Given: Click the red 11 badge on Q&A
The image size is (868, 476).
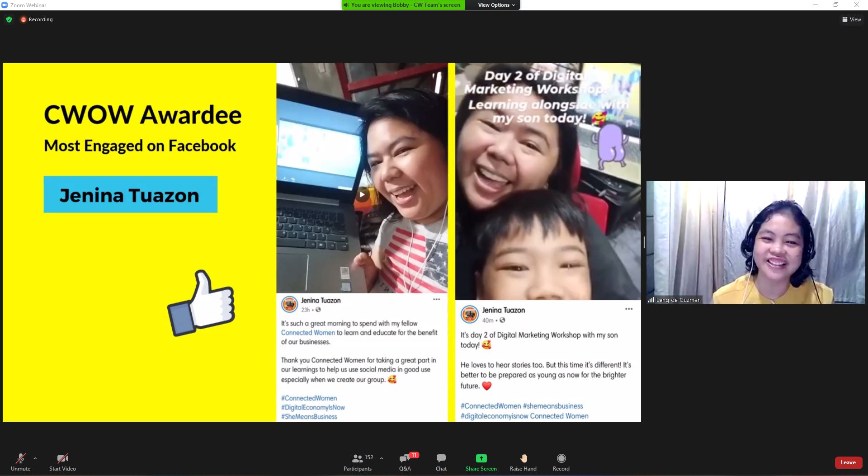Looking at the screenshot, I should pyautogui.click(x=414, y=455).
